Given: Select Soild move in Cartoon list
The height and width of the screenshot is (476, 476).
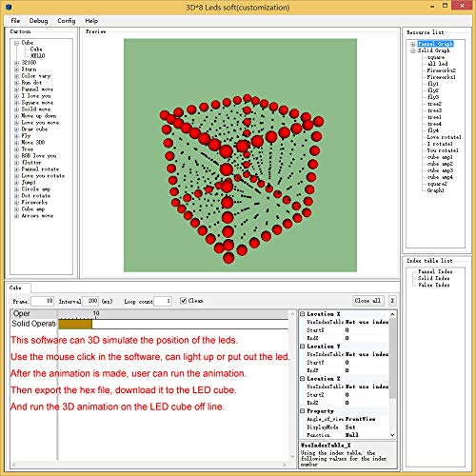Looking at the screenshot, I should click(36, 109).
